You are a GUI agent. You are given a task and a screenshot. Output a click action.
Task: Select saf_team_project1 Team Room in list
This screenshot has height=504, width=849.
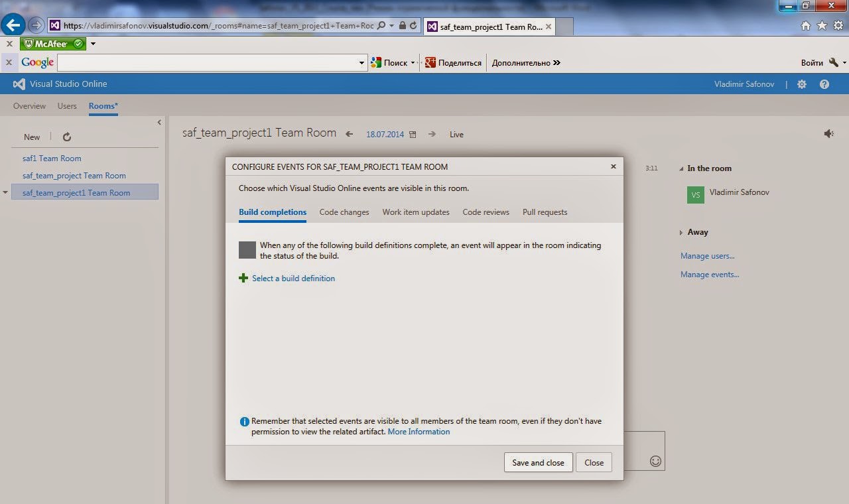point(85,192)
